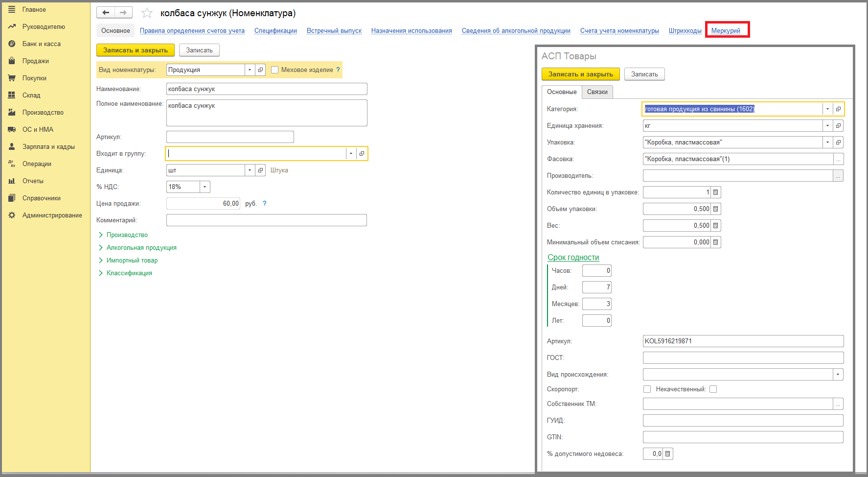Click into the ГОСТ input field
This screenshot has height=477, width=868.
point(743,358)
